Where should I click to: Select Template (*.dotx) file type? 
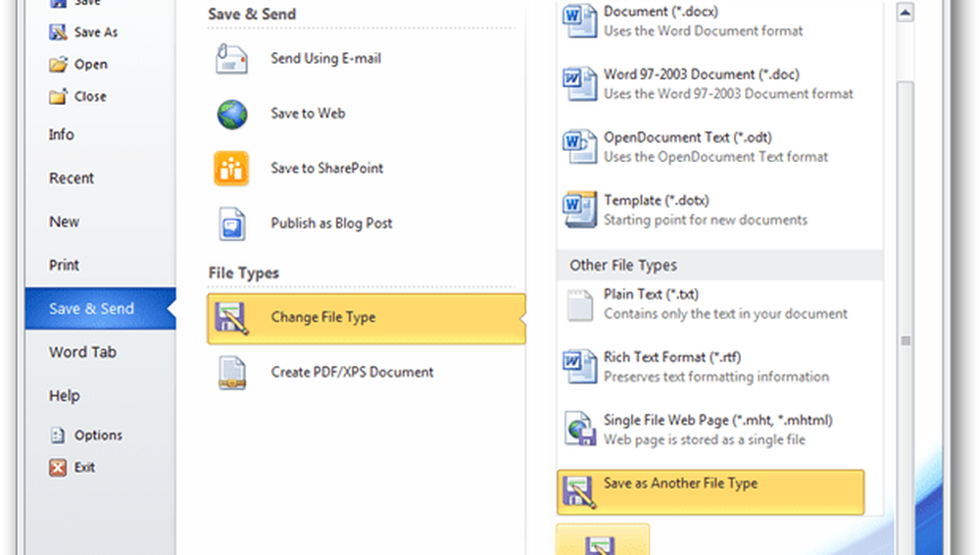coord(657,201)
